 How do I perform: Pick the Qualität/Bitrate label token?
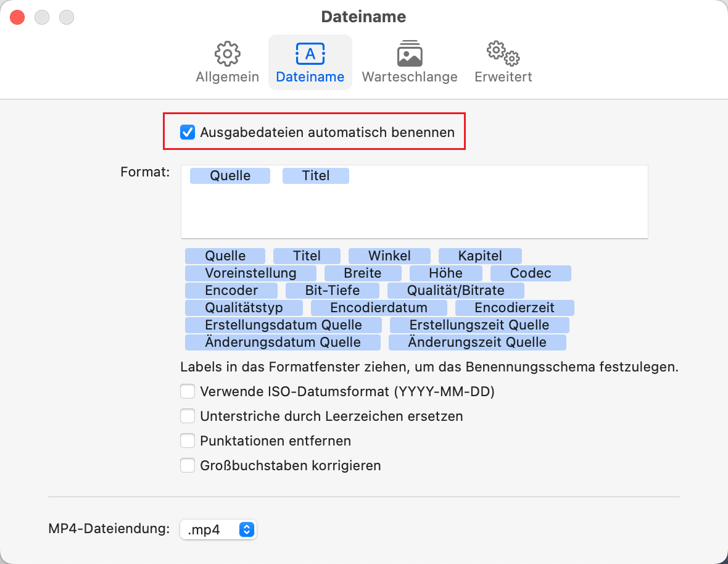455,290
